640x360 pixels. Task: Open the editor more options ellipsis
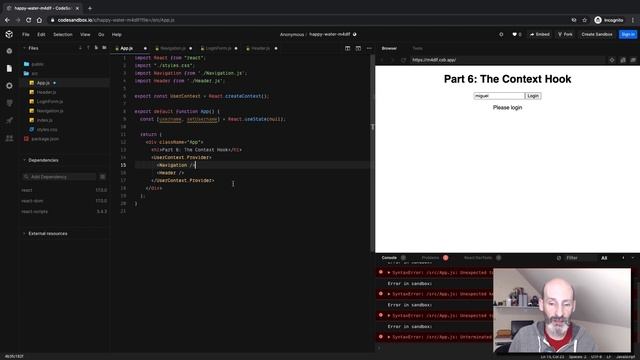pyautogui.click(x=369, y=48)
